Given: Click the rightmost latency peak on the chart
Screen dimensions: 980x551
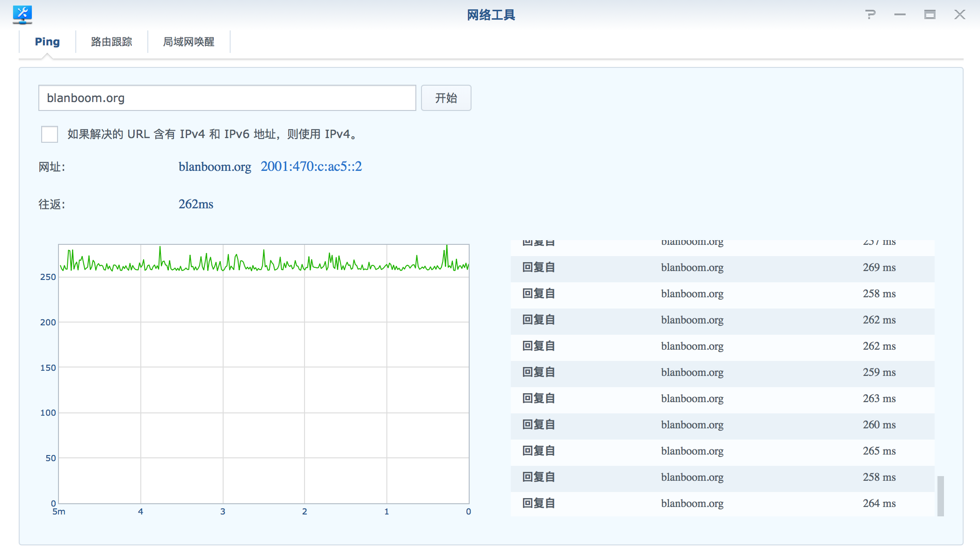Looking at the screenshot, I should click(446, 247).
